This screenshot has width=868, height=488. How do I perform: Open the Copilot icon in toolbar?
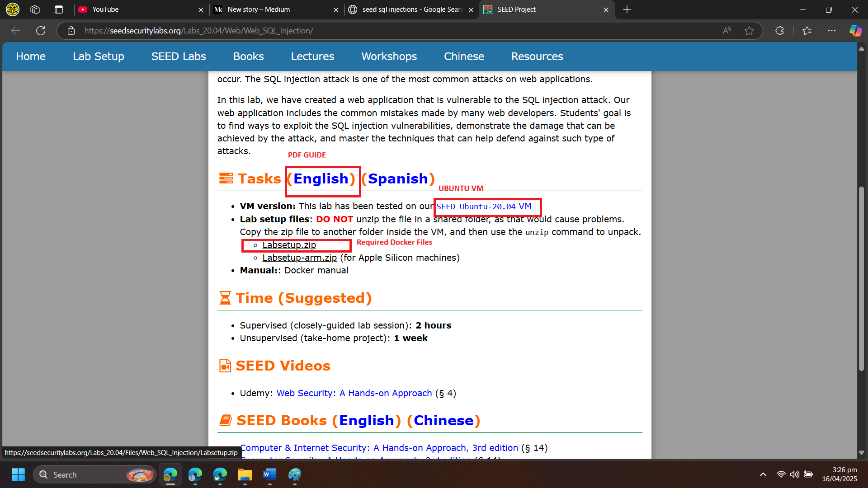[855, 31]
